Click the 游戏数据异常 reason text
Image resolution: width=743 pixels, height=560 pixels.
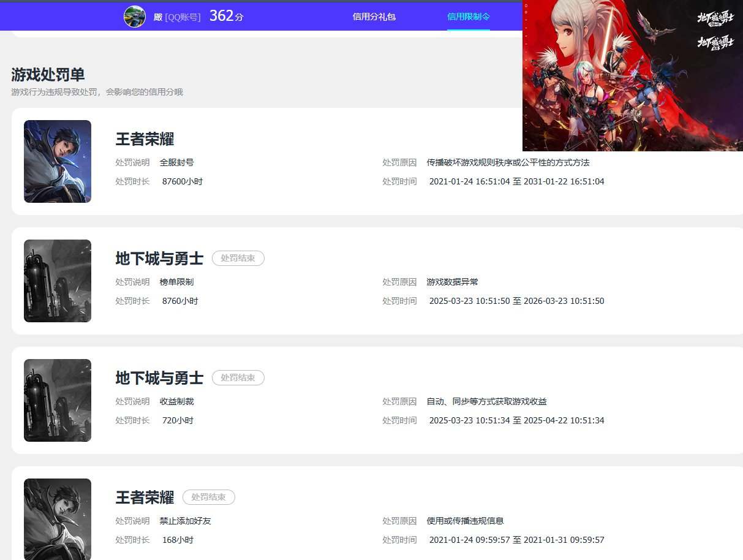pyautogui.click(x=453, y=282)
